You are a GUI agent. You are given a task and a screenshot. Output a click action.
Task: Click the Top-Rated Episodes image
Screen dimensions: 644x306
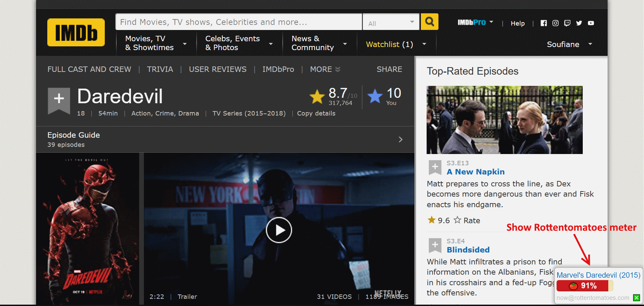(505, 120)
